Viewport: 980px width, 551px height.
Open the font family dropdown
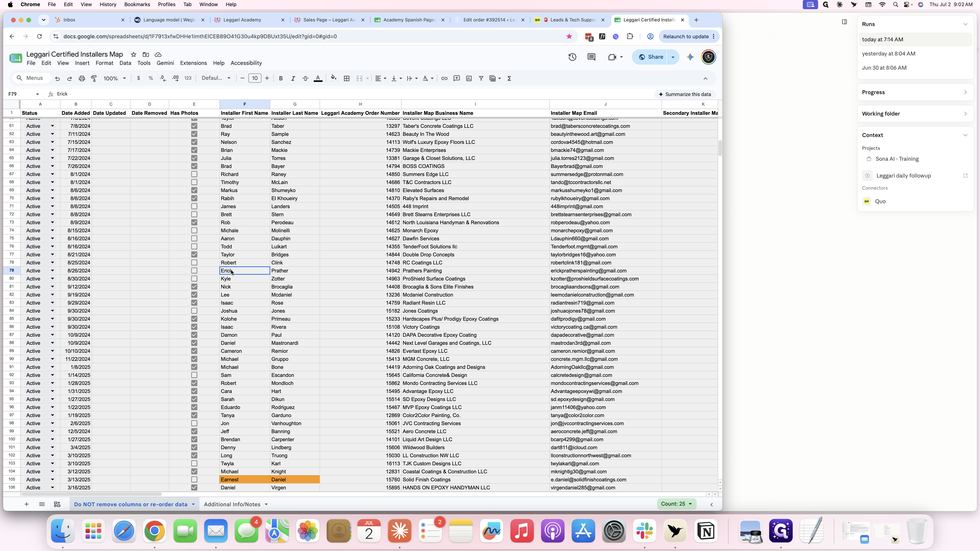pos(216,78)
